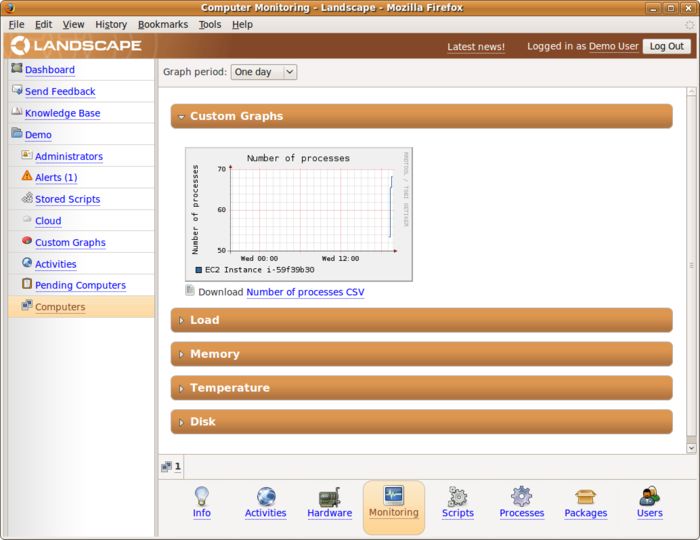Switch to the Processes tab label
The height and width of the screenshot is (540, 700).
(521, 513)
